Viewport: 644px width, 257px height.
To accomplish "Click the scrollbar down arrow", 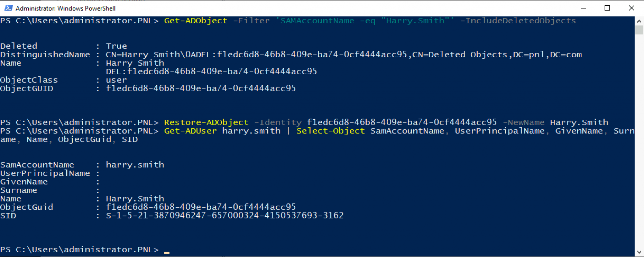I will pyautogui.click(x=639, y=252).
